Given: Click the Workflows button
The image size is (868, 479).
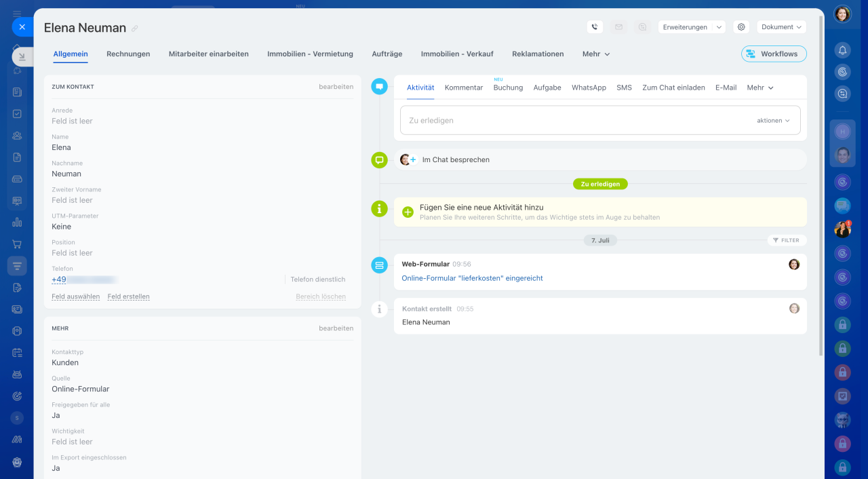Looking at the screenshot, I should tap(774, 54).
